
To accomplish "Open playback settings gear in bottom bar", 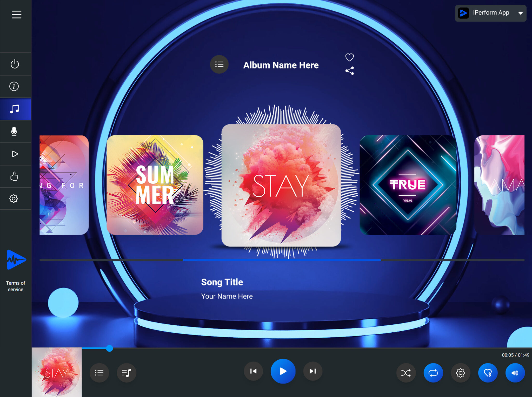I will point(460,373).
